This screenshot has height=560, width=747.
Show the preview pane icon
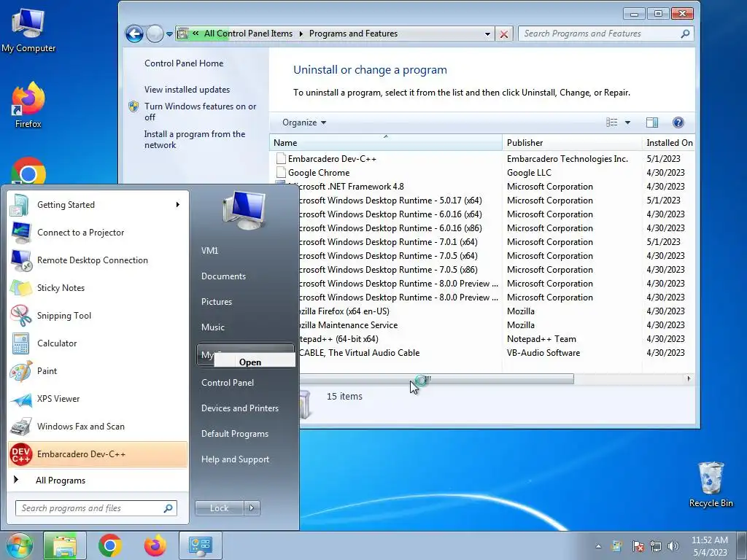click(x=651, y=122)
